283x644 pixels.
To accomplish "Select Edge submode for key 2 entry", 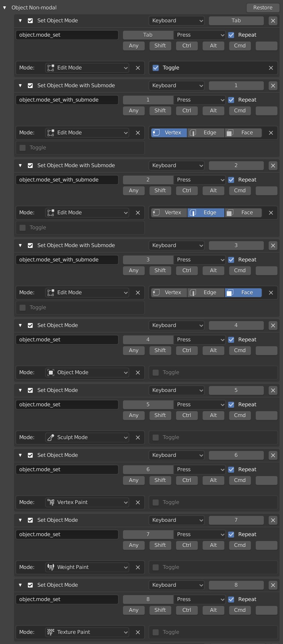I will click(206, 213).
